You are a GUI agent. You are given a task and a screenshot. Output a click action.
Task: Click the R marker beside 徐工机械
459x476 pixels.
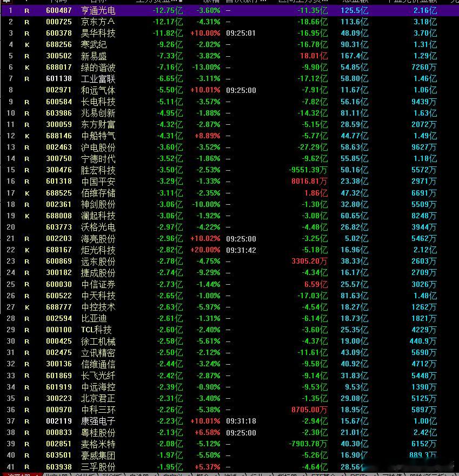pyautogui.click(x=26, y=341)
